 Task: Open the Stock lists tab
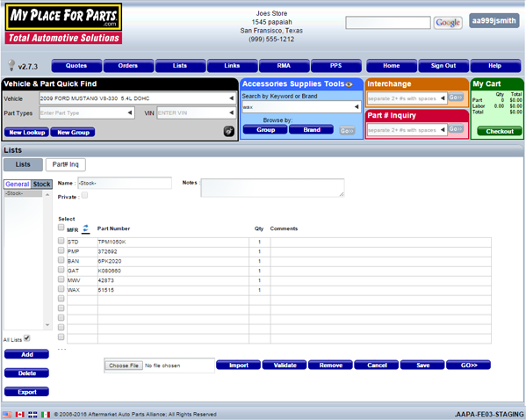click(x=41, y=184)
